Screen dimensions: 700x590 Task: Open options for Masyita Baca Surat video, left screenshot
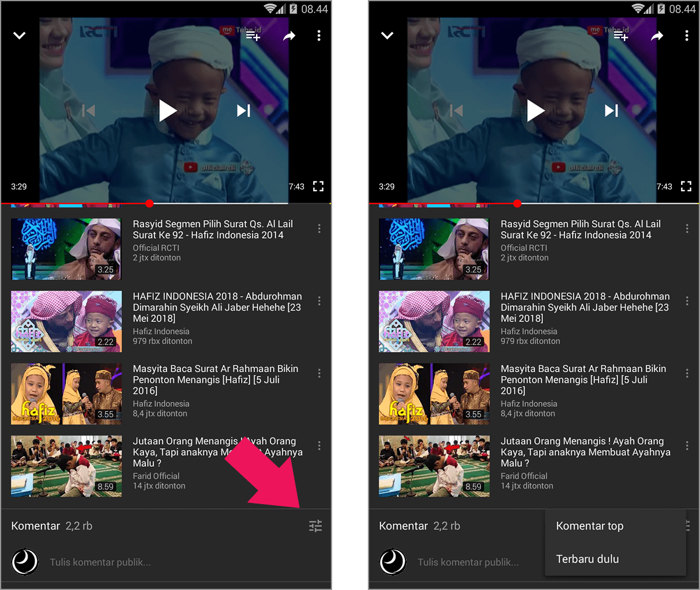(x=319, y=373)
